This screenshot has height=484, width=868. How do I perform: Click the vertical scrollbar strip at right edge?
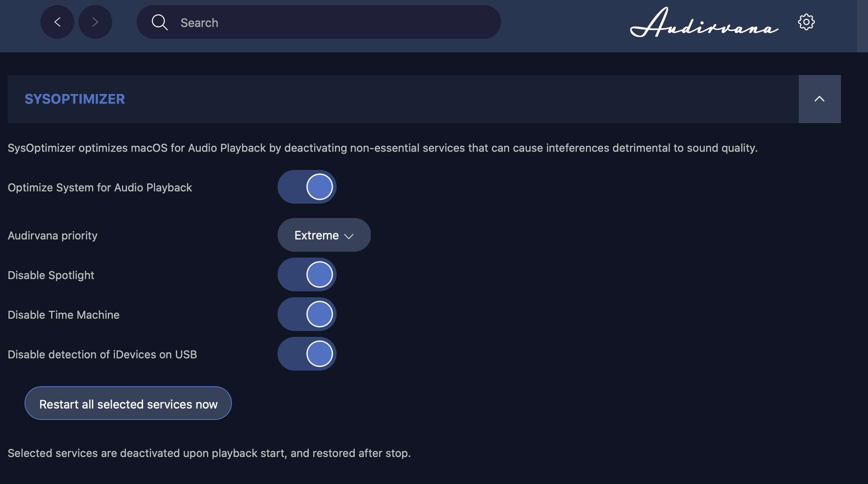(862, 253)
